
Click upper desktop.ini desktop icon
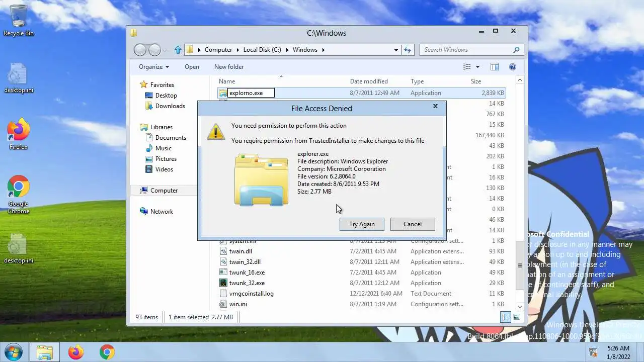pyautogui.click(x=19, y=78)
